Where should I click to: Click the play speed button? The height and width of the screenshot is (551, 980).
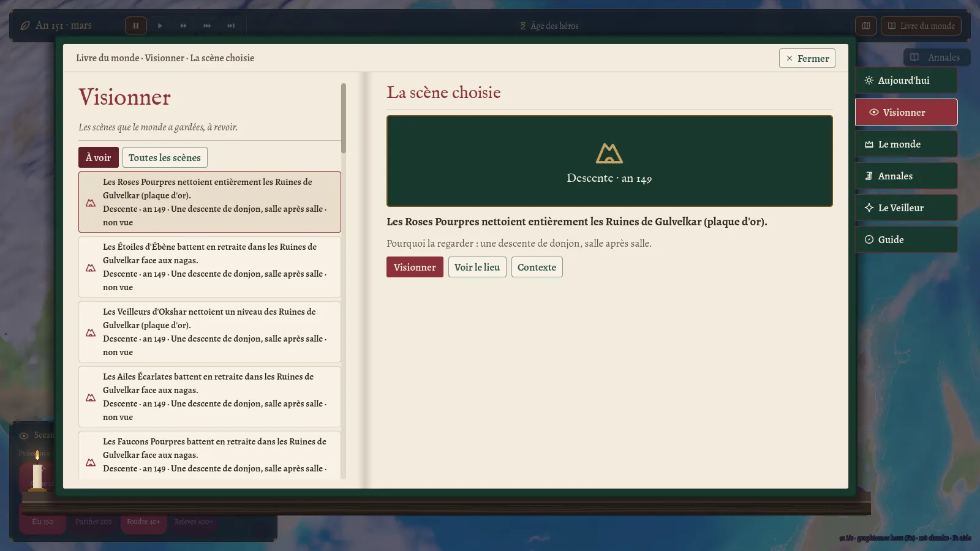[x=160, y=26]
